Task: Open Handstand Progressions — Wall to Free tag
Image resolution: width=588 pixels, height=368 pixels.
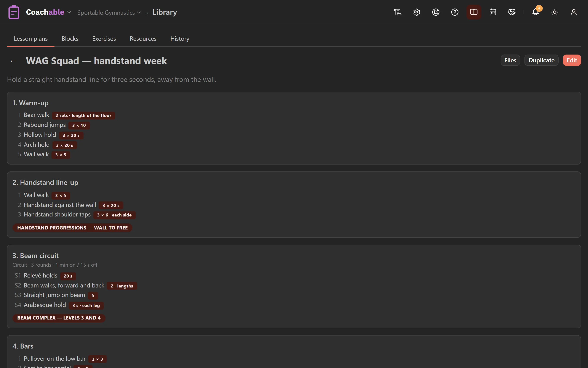Action: pos(72,228)
